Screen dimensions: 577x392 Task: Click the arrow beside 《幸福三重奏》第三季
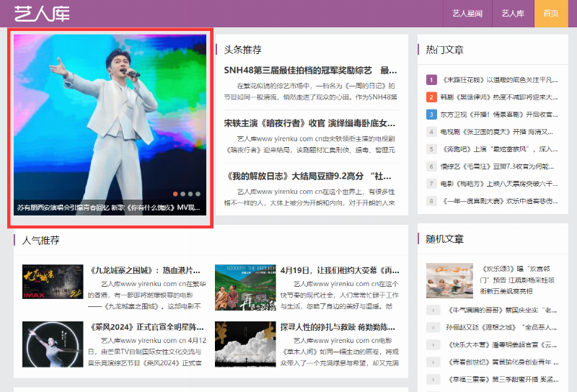pyautogui.click(x=433, y=380)
